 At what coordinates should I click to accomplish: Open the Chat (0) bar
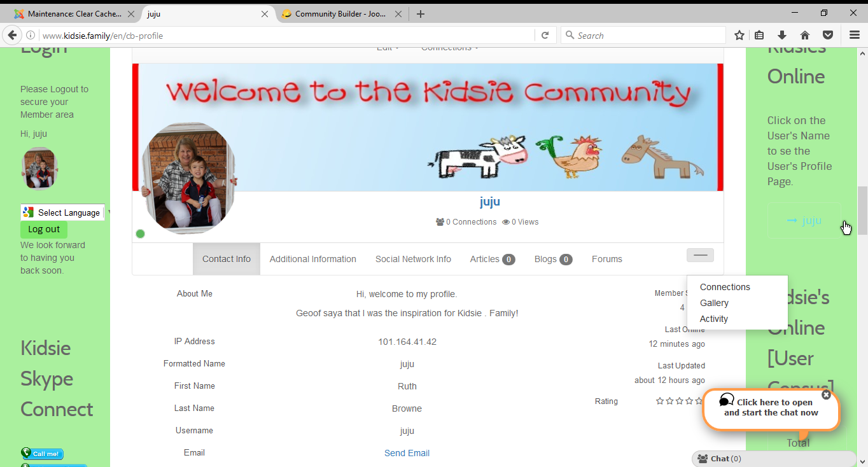(x=774, y=459)
